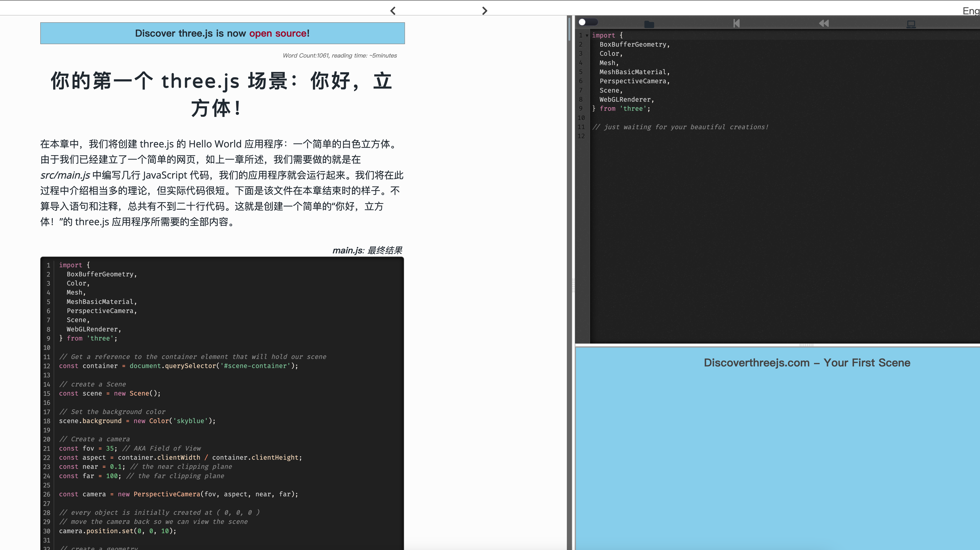
Task: Click "} from 'three';" in the right editor
Action: 621,108
